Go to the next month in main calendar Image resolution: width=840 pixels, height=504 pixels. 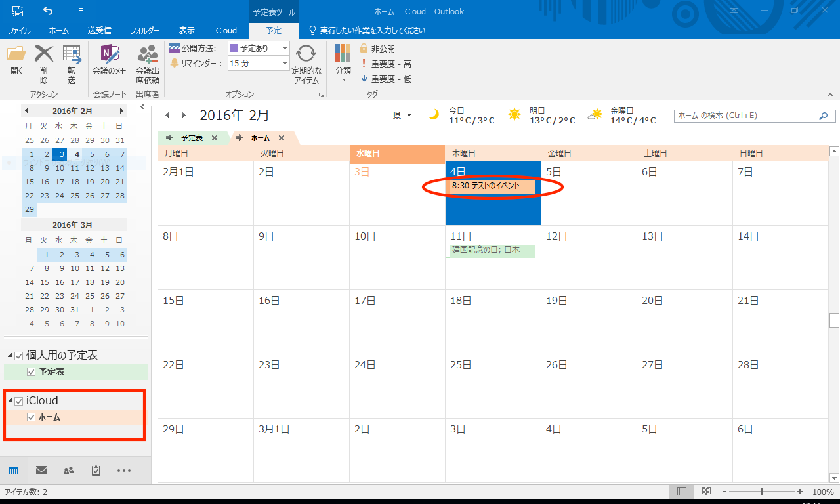coord(184,115)
